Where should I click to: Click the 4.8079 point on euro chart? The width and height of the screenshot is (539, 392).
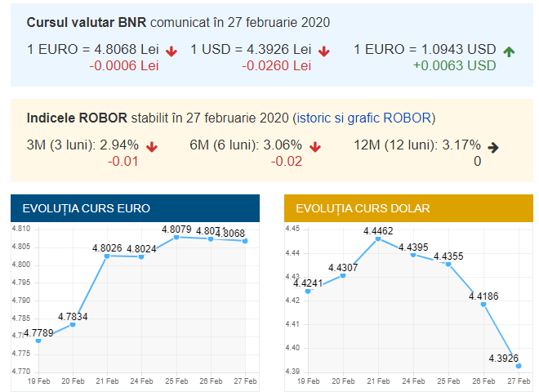(176, 237)
